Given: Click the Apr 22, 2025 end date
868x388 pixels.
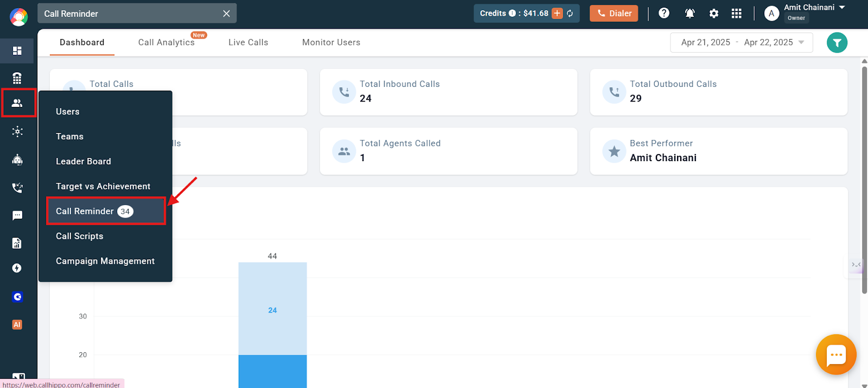Looking at the screenshot, I should [x=768, y=42].
